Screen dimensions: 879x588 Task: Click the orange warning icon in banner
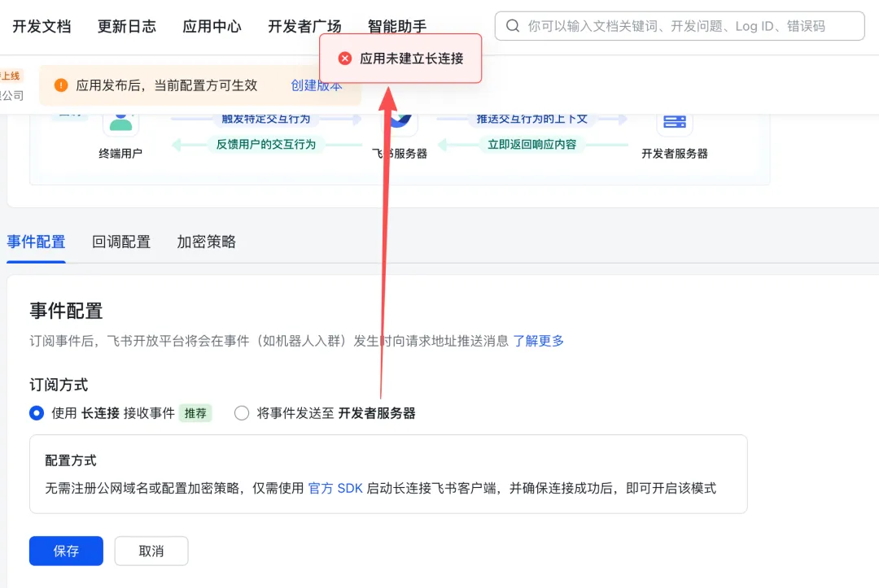(60, 85)
